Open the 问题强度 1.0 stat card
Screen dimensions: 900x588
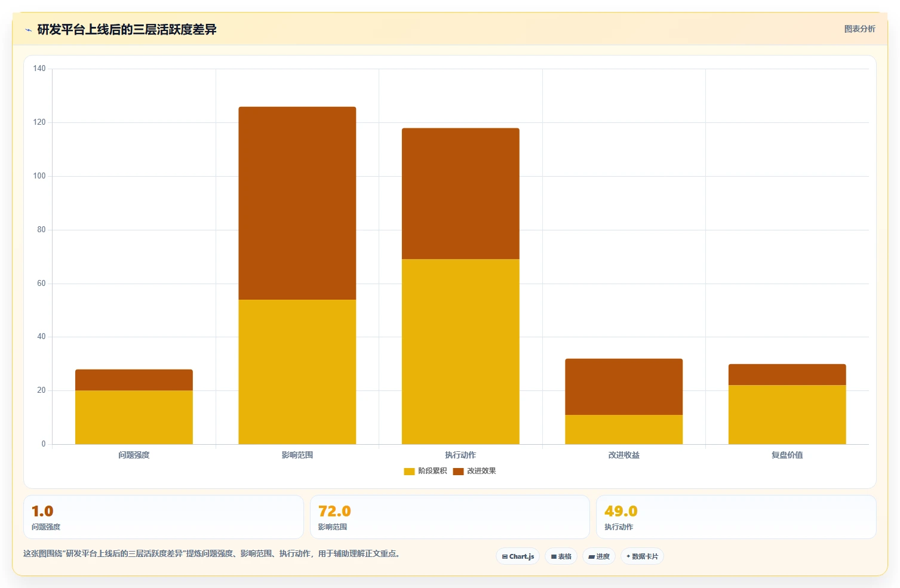coord(164,517)
